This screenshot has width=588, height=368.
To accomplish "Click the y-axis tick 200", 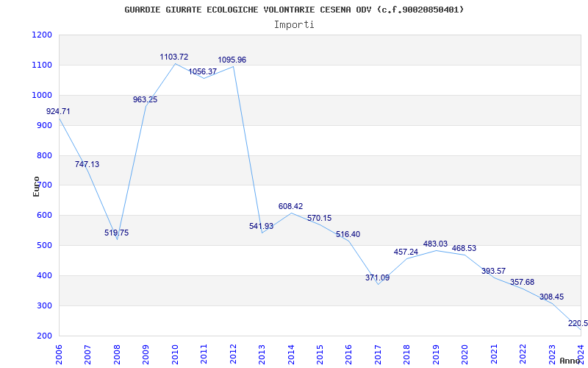I will tap(44, 336).
